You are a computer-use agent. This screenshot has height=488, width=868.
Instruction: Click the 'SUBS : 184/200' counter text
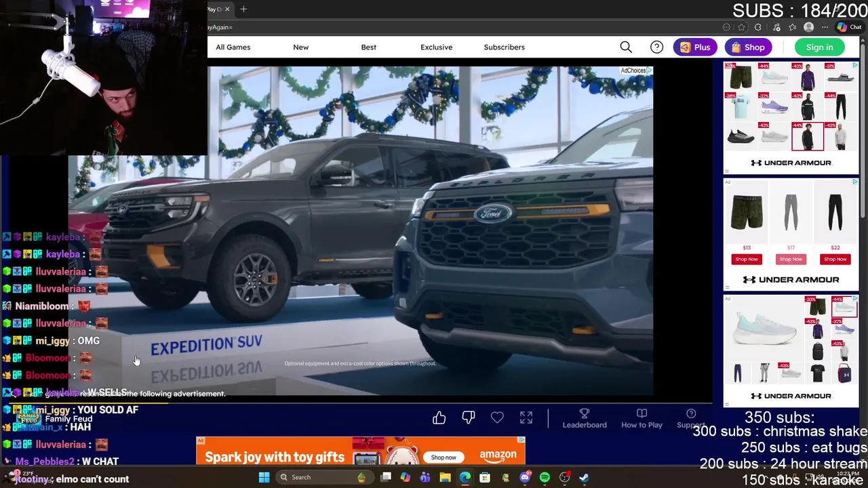[x=800, y=11]
